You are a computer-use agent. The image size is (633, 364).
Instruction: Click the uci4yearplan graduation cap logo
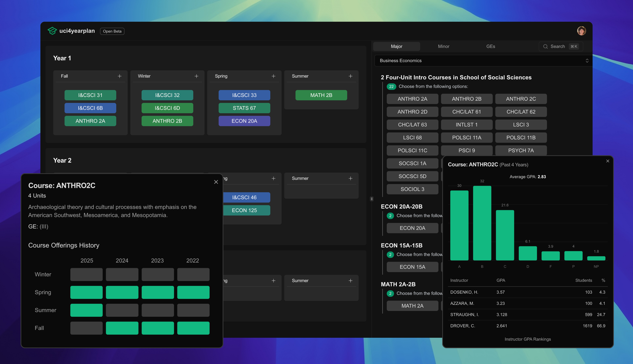pos(52,31)
